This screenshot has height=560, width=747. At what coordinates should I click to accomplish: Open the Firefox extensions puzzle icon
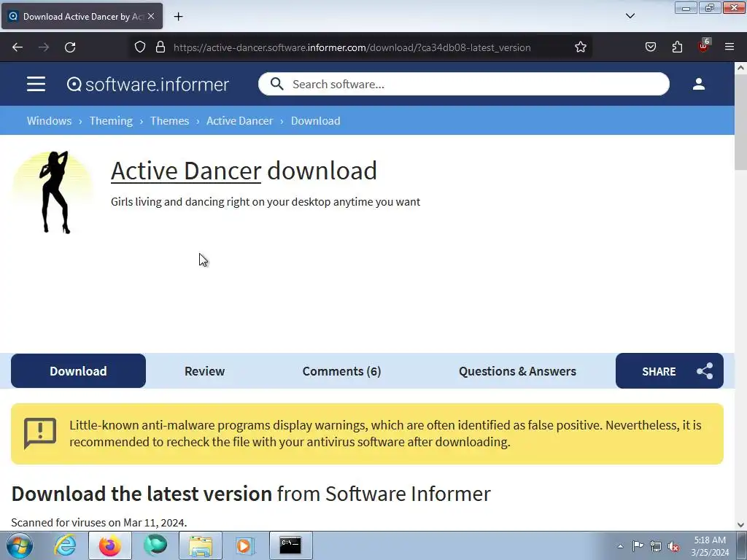tap(677, 47)
